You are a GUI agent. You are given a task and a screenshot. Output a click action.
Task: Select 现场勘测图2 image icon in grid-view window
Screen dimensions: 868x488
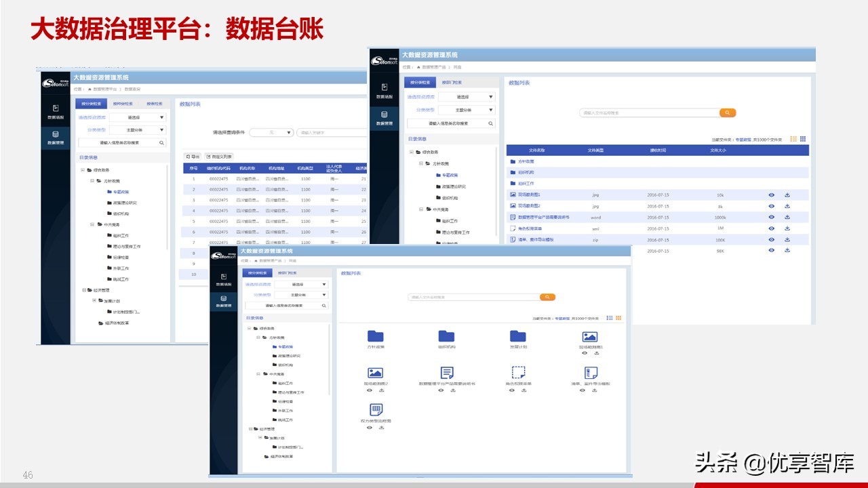coord(375,373)
